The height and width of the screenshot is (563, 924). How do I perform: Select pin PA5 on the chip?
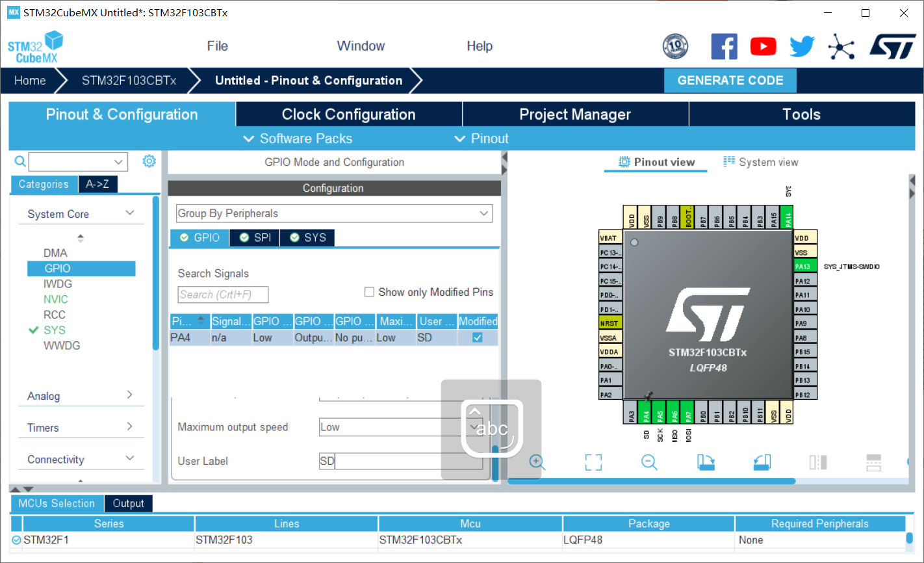(660, 412)
